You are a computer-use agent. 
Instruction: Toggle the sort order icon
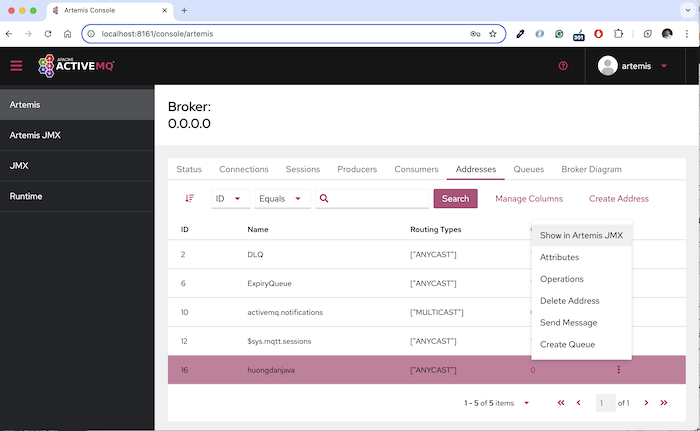pos(190,198)
